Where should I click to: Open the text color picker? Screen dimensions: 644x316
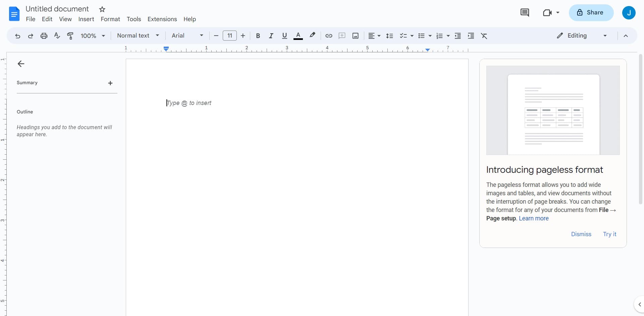click(x=298, y=36)
